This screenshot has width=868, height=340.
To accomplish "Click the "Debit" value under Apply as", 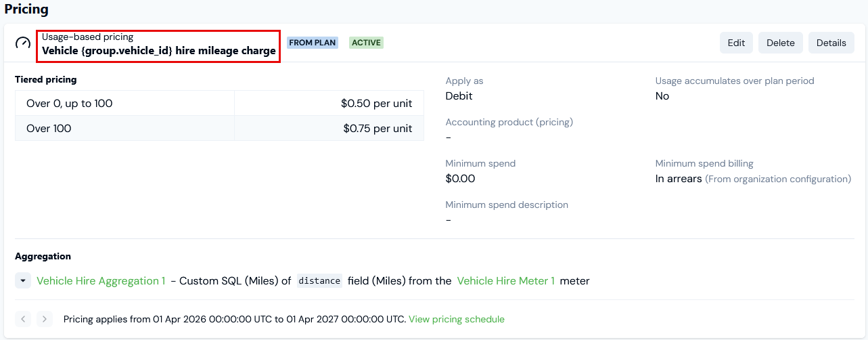I will (x=459, y=96).
